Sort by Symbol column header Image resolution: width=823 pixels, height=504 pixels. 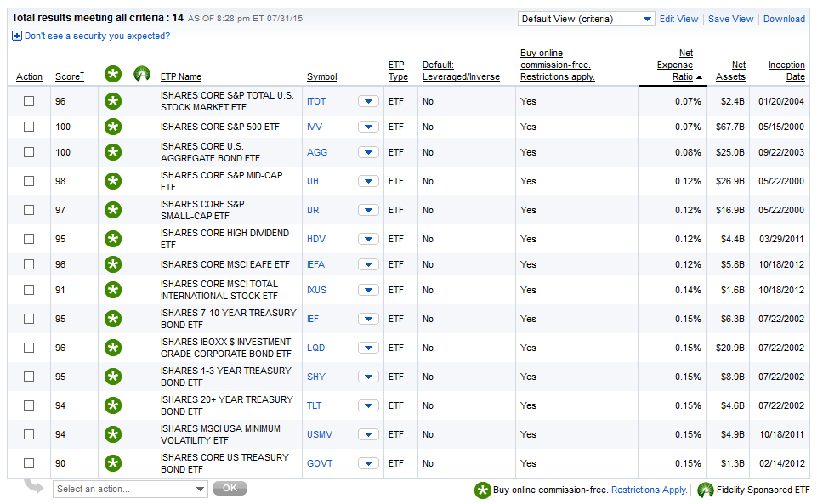[x=321, y=76]
